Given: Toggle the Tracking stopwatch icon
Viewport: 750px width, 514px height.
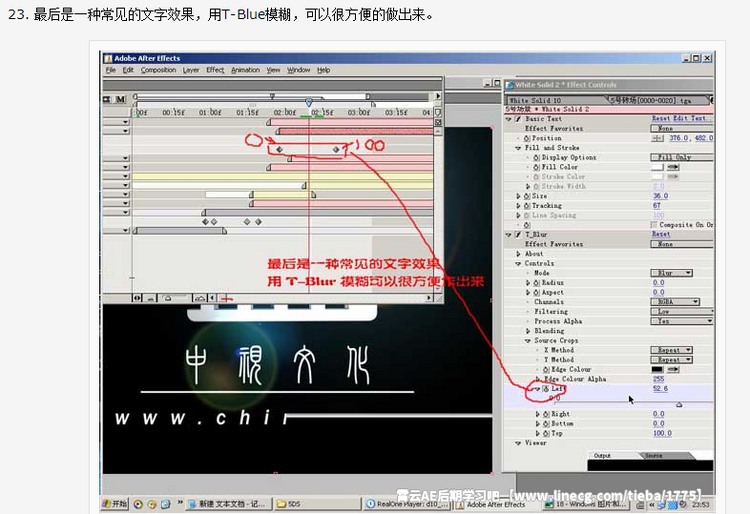Looking at the screenshot, I should 527,206.
